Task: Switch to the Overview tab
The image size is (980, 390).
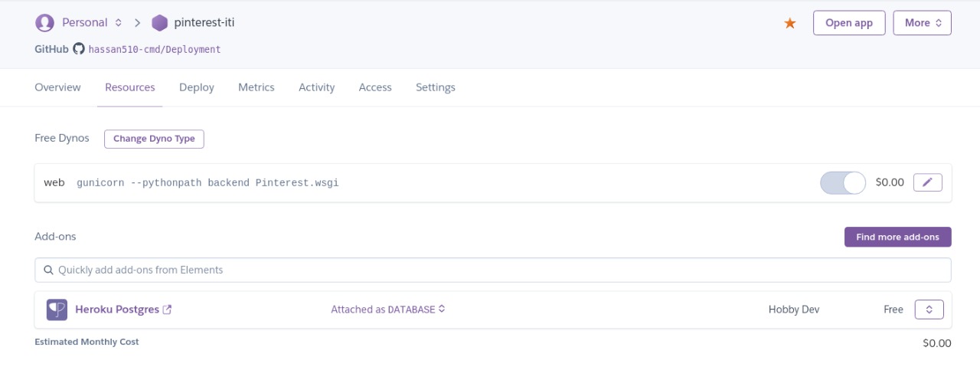Action: [57, 87]
